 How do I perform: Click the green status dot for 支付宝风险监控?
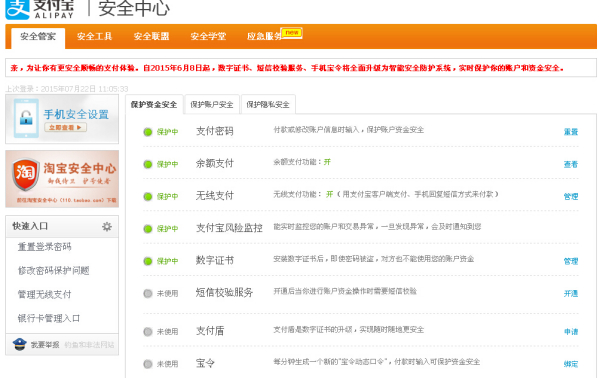point(148,229)
